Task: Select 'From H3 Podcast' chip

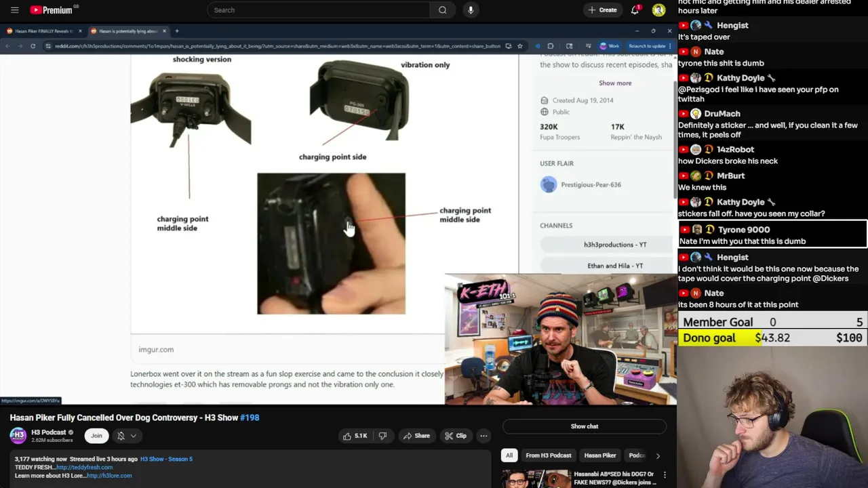Action: 549,455
